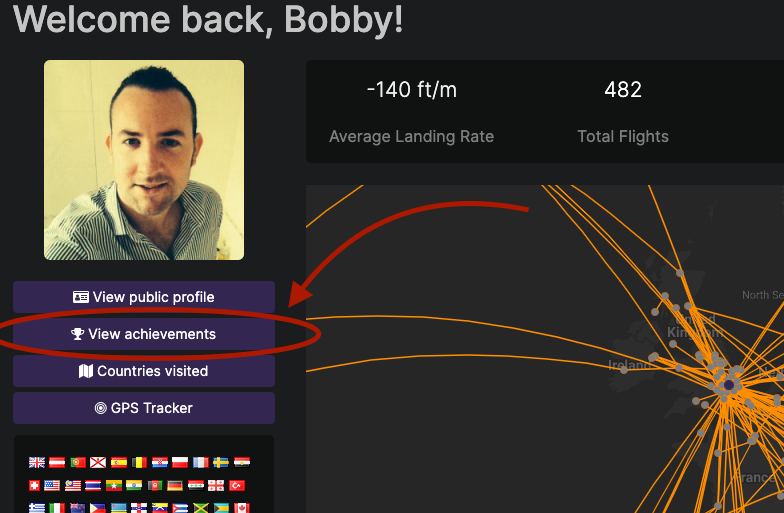784x513 pixels.
Task: Select the Canada flag icon
Action: [242, 508]
